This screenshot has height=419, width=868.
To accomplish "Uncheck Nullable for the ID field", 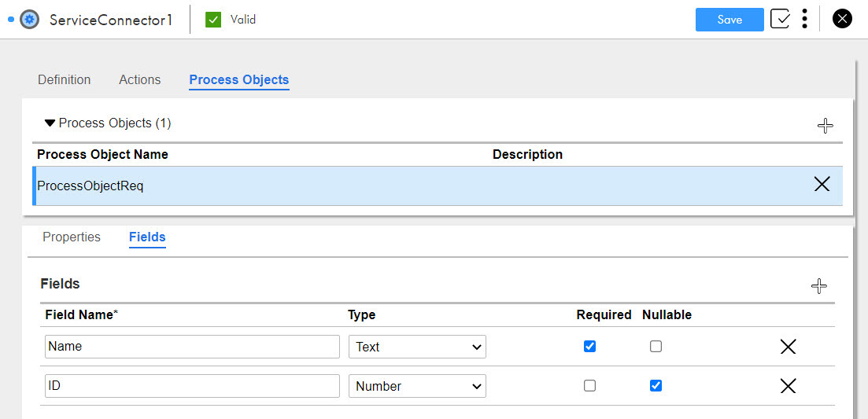I will [656, 386].
